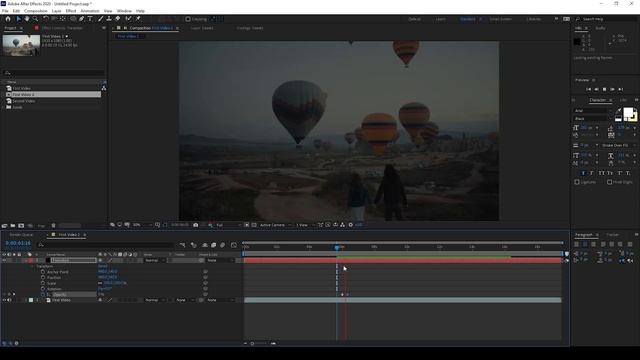Click the current timecode display in timeline
This screenshot has width=640, height=360.
[x=18, y=243]
